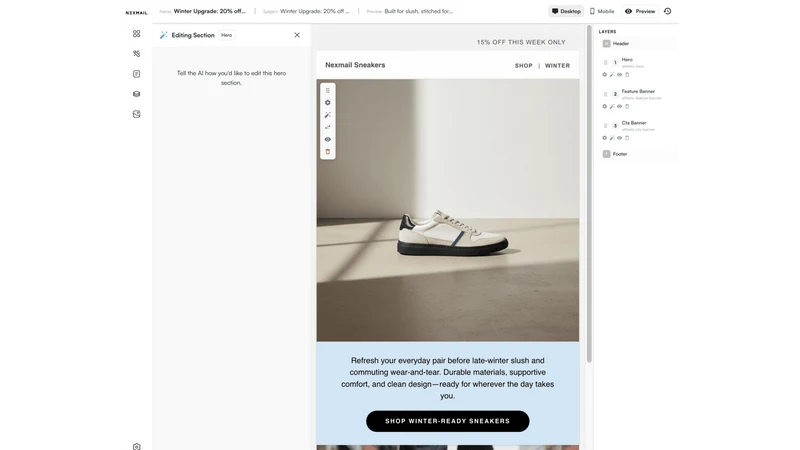The width and height of the screenshot is (800, 450).
Task: Toggle hero visibility eye on floating toolbar
Action: [x=328, y=139]
